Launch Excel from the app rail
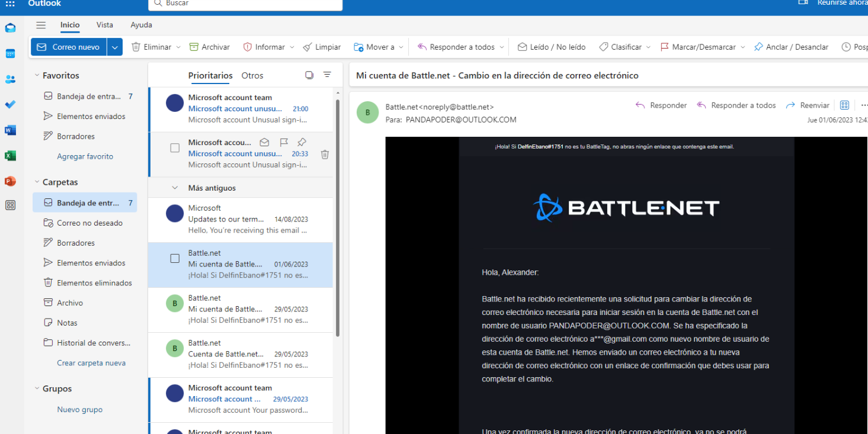Image resolution: width=868 pixels, height=434 pixels. click(10, 156)
